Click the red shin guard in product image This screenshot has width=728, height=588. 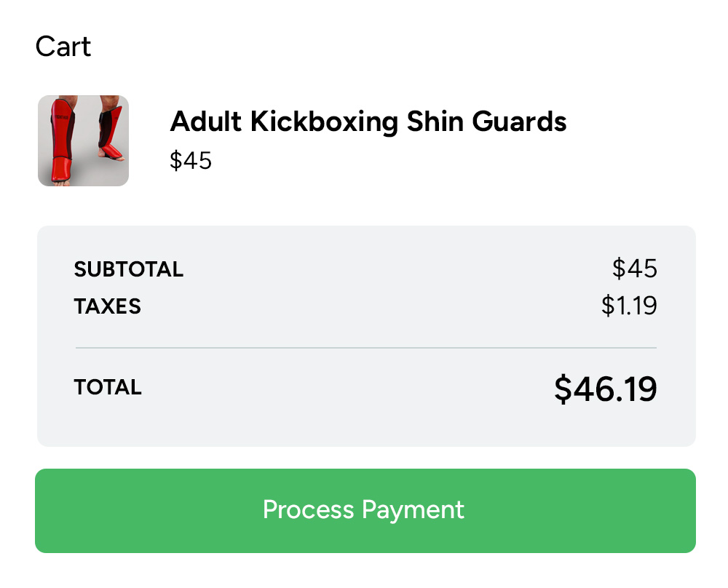63,146
